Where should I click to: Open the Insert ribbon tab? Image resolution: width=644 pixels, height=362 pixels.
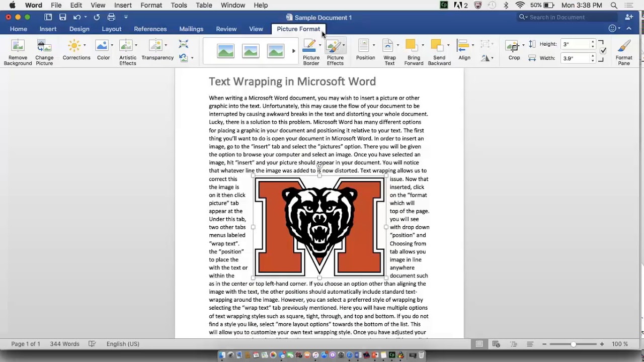coord(48,29)
